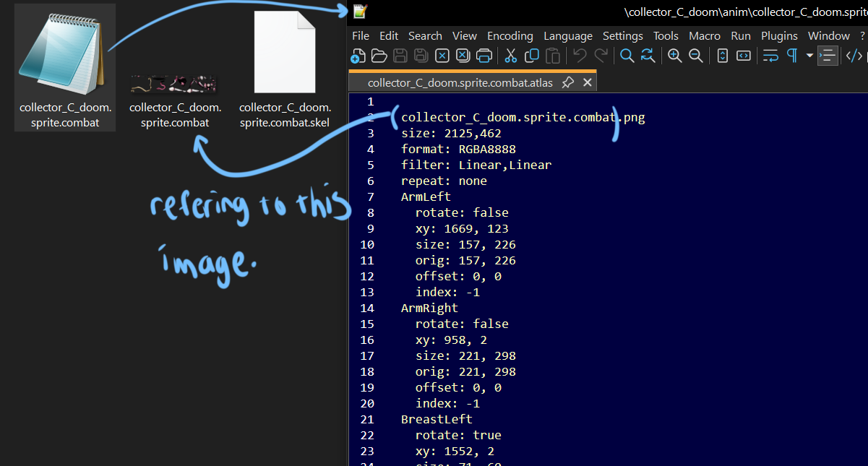Click the Copy icon
Screen dimensions: 868x466
(532, 56)
